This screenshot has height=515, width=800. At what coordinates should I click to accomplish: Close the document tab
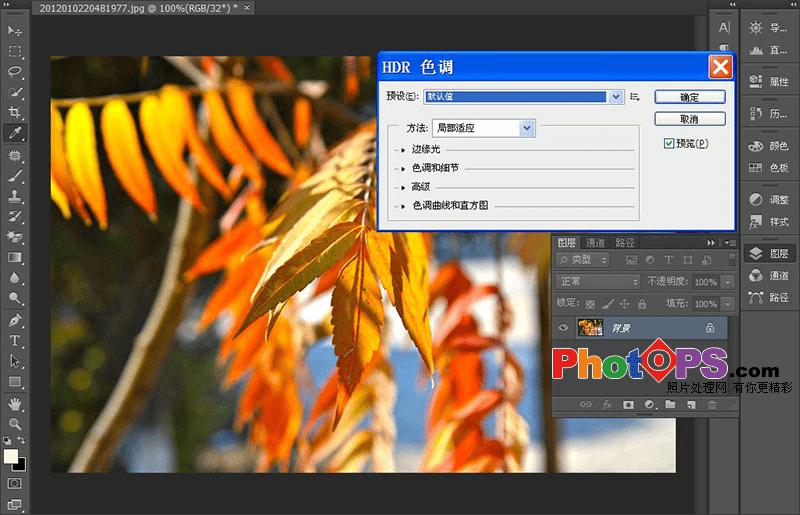tap(247, 8)
